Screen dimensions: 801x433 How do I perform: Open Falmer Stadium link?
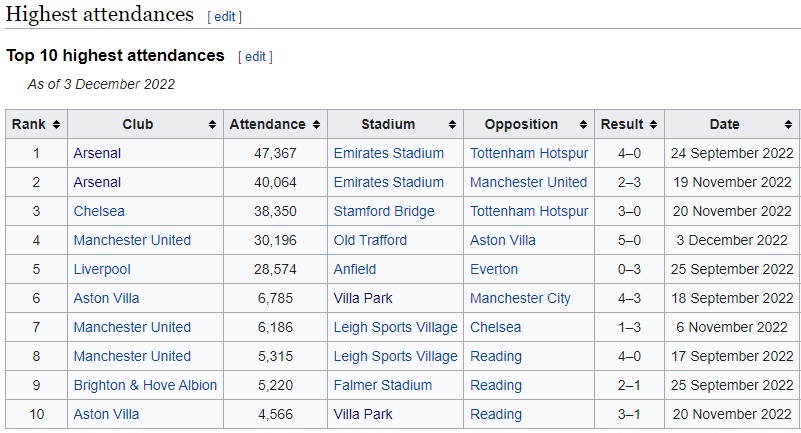click(383, 385)
